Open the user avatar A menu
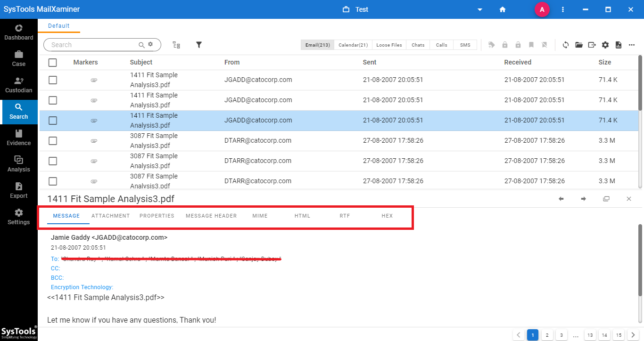 (542, 9)
